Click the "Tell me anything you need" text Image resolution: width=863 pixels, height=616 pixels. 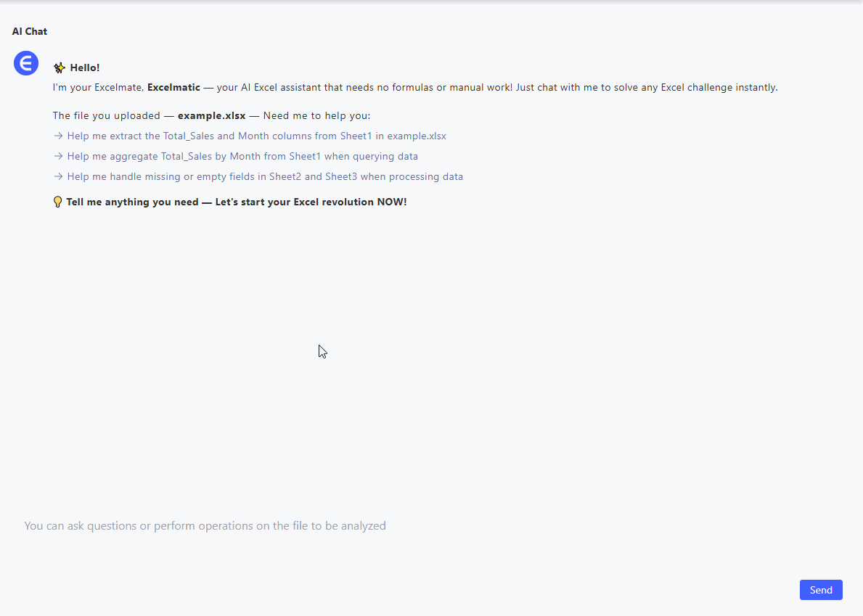click(x=132, y=202)
